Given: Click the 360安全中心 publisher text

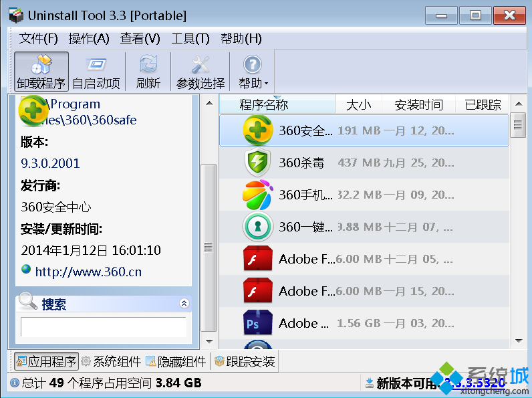Looking at the screenshot, I should coord(56,207).
